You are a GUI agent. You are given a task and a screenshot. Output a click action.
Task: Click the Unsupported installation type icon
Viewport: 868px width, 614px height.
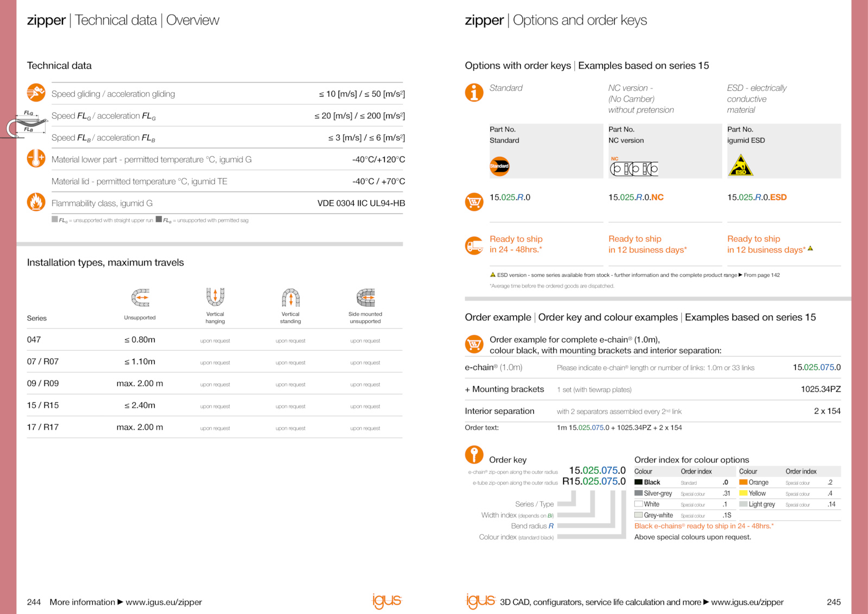140,297
